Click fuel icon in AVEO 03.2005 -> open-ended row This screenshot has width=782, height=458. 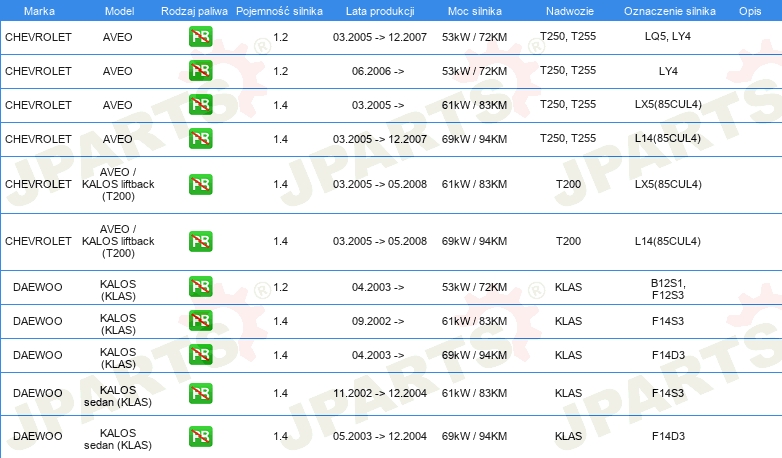[x=200, y=104]
